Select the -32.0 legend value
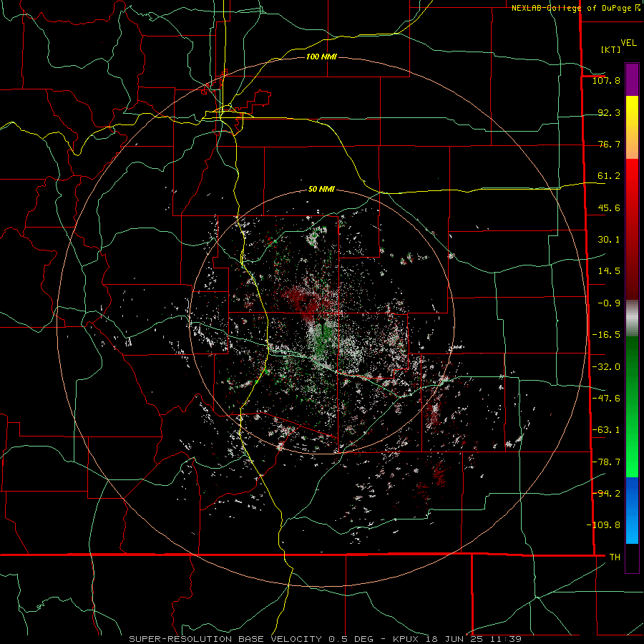The height and width of the screenshot is (644, 644). click(x=606, y=367)
